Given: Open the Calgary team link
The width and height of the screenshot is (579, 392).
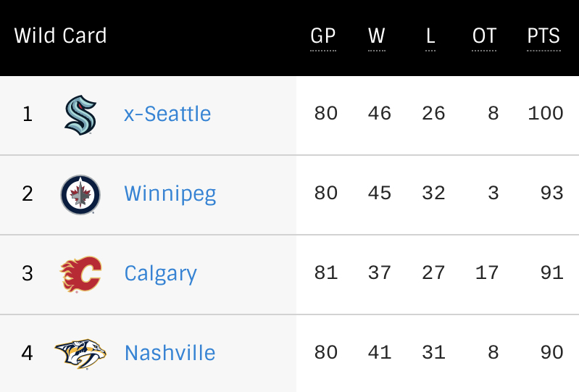Looking at the screenshot, I should [161, 274].
